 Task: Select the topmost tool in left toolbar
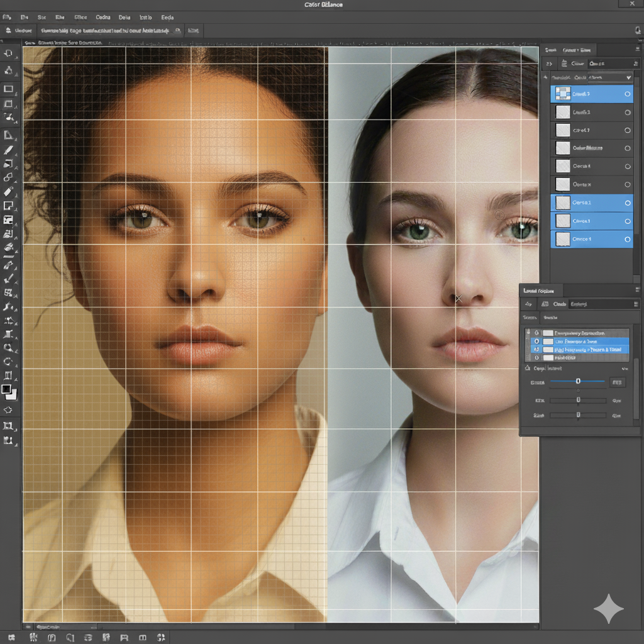(x=9, y=54)
